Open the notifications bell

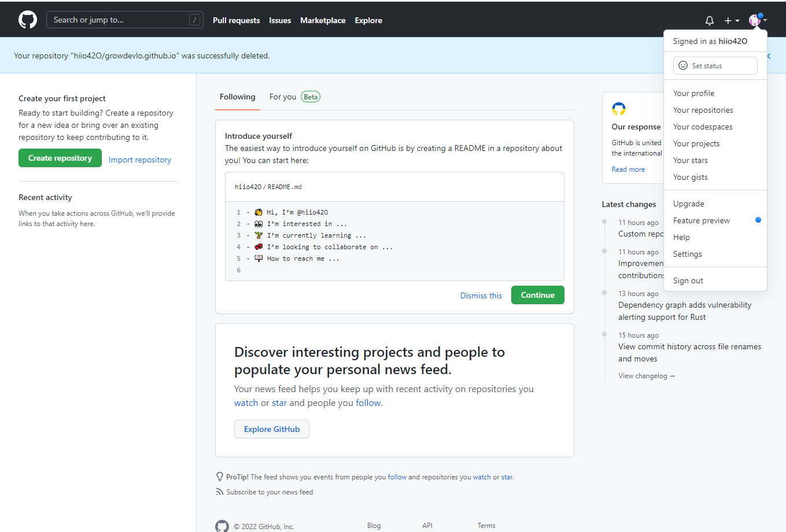point(710,20)
